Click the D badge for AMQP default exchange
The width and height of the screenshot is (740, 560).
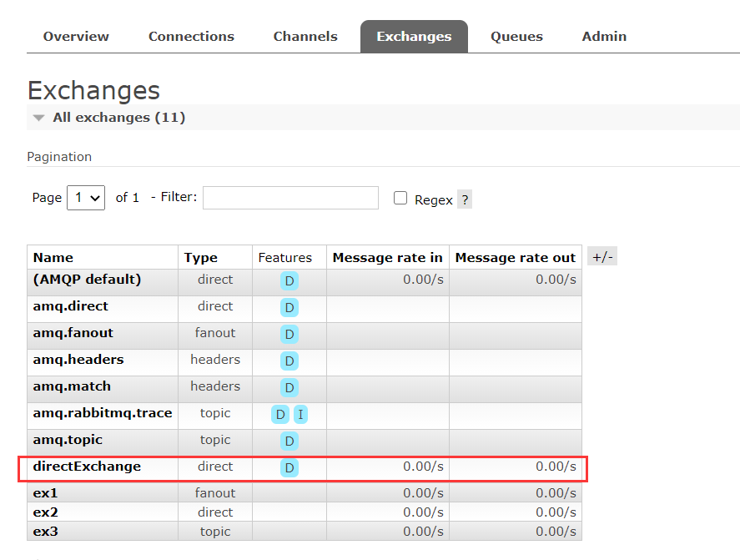click(x=289, y=280)
